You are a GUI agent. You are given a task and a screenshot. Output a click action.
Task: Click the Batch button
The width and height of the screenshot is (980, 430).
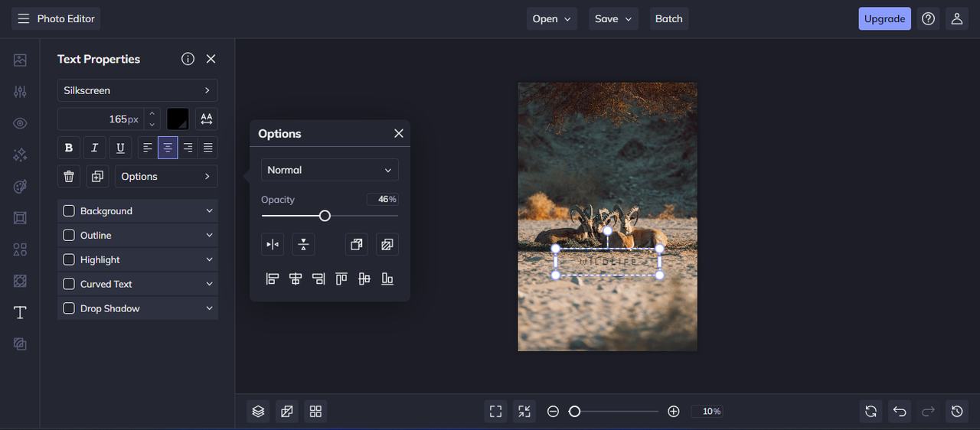click(668, 19)
